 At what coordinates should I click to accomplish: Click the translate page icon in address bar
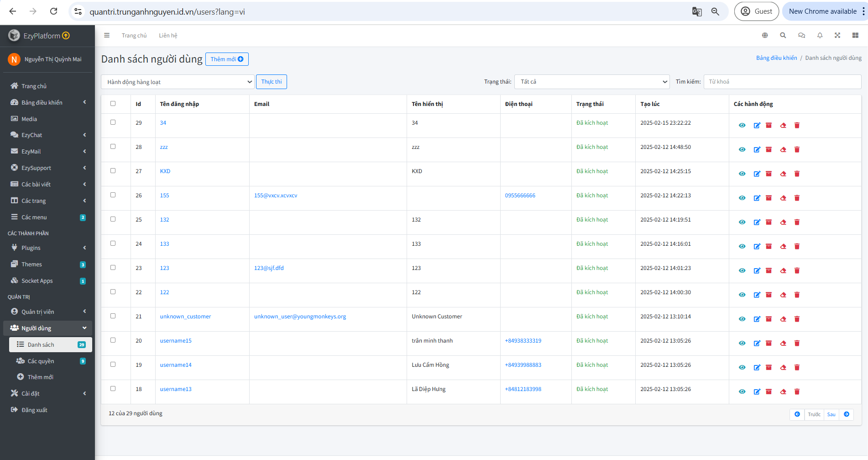click(697, 11)
